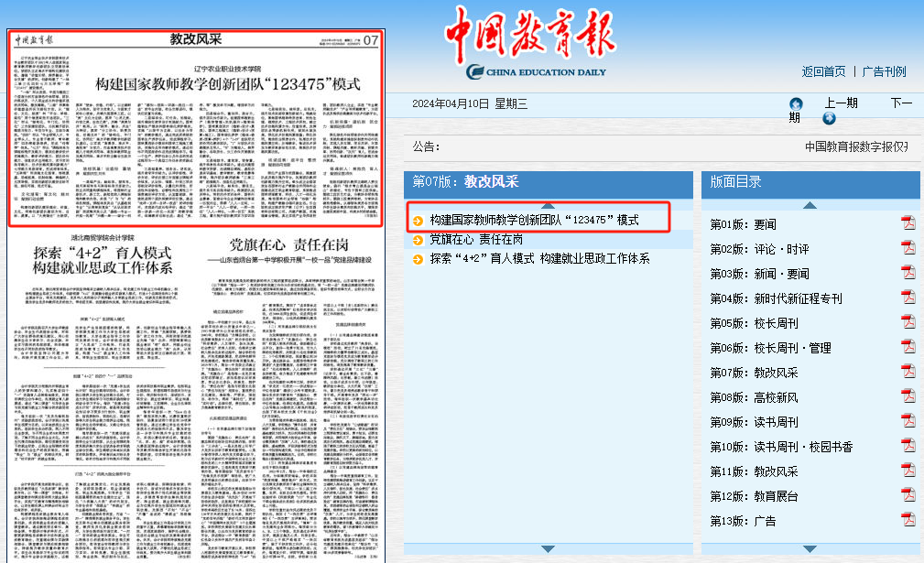Select edition 第13版：广告
Screen dimensions: 924x563
click(743, 521)
